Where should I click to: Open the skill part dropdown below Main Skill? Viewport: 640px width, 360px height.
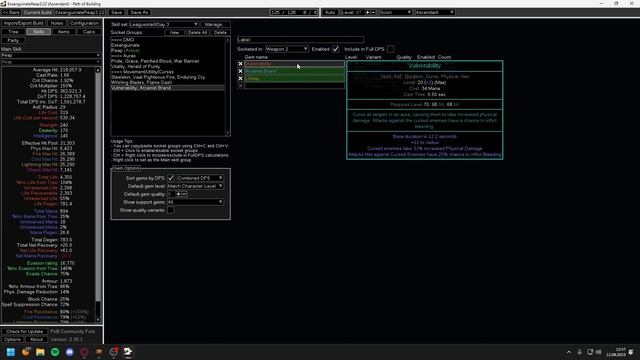pos(51,62)
